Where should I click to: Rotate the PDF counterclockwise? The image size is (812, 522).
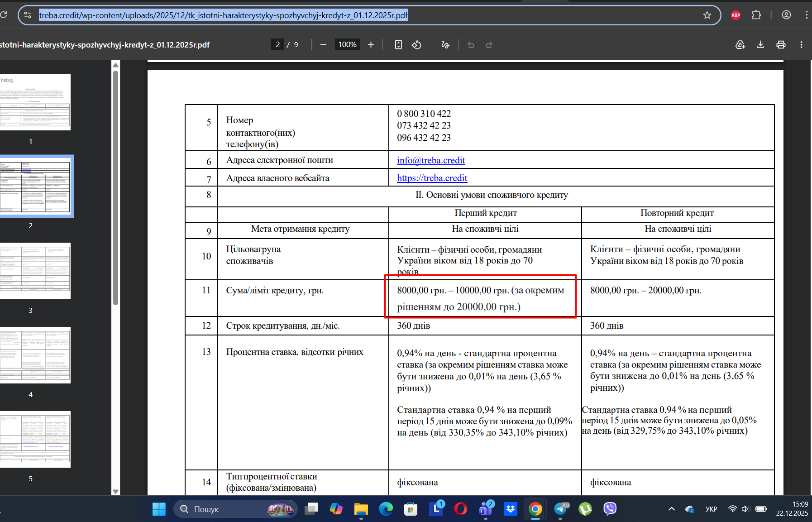click(x=416, y=44)
